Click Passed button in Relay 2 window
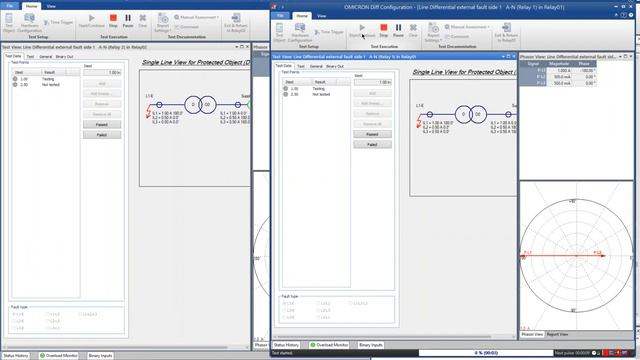Image resolution: width=640 pixels, height=360 pixels. pos(102,124)
